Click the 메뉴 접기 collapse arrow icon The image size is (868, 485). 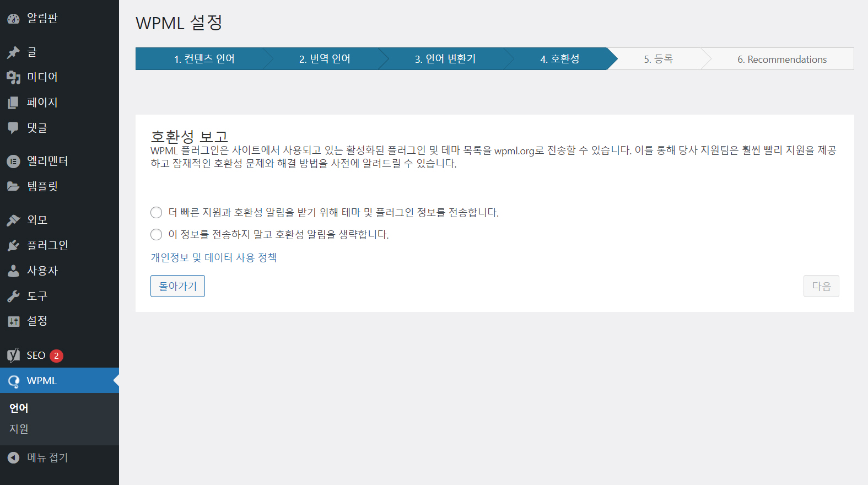pyautogui.click(x=14, y=457)
